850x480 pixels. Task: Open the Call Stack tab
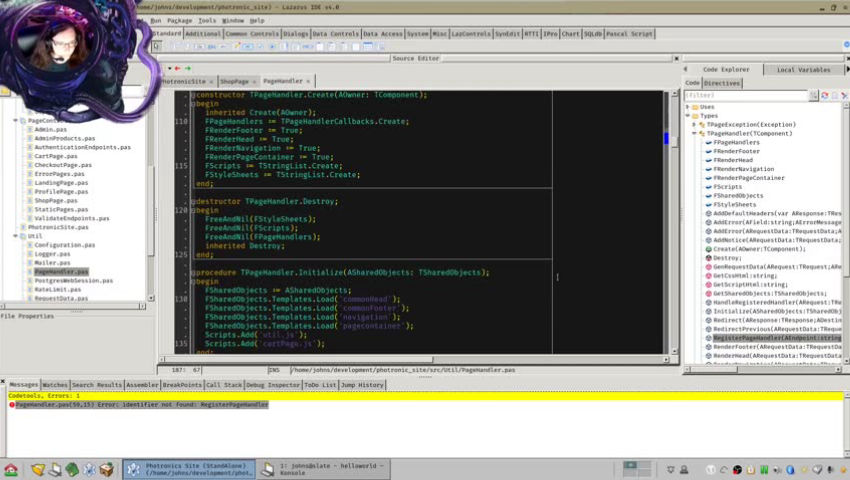[x=223, y=385]
